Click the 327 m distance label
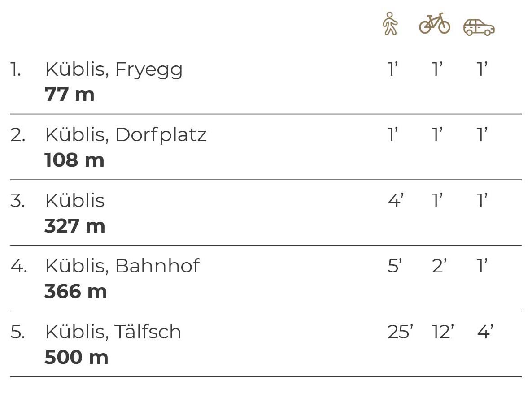 (x=74, y=225)
